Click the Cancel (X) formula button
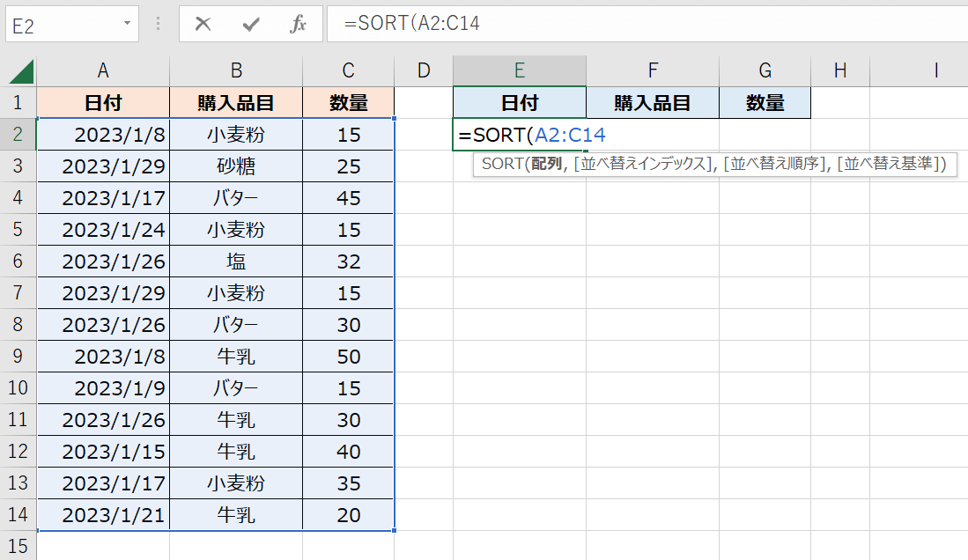968x560 pixels. [203, 25]
